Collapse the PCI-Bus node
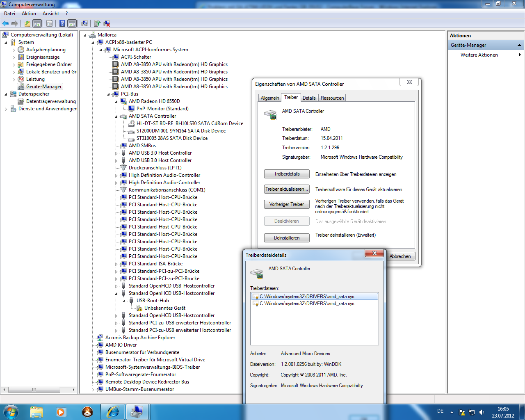The height and width of the screenshot is (420, 525). click(108, 94)
